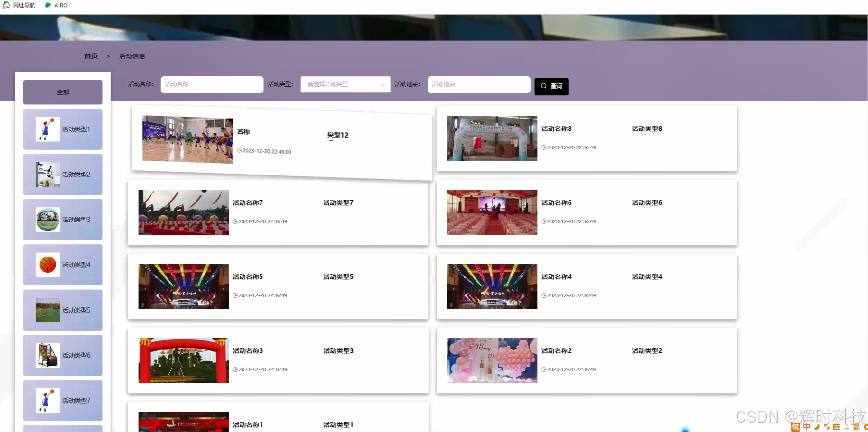Screen dimensions: 868x432
Task: Click the 活动类型4 label on card
Action: tap(647, 277)
